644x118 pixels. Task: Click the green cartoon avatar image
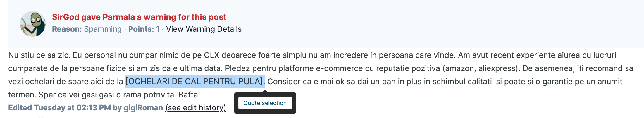33,24
